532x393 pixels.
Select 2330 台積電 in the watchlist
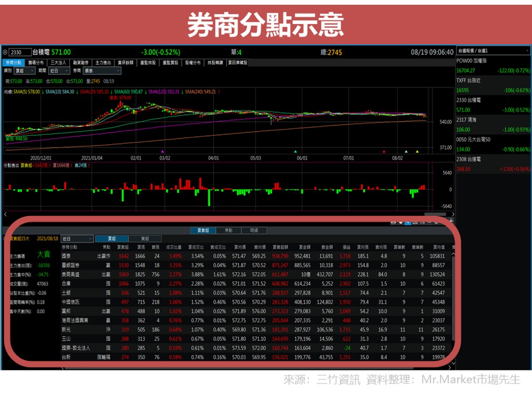pyautogui.click(x=493, y=105)
